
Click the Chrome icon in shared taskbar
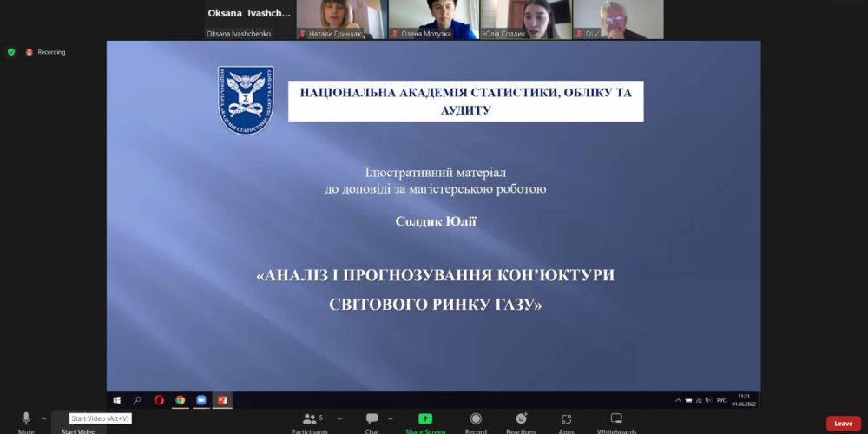tap(180, 400)
